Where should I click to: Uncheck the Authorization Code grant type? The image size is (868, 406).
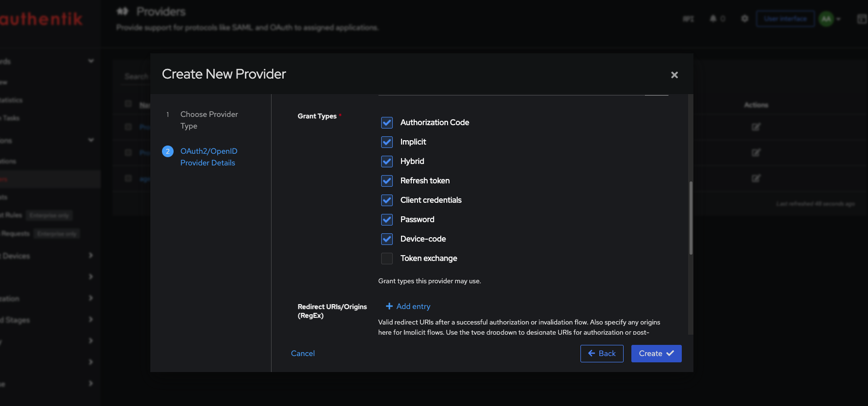(x=387, y=123)
